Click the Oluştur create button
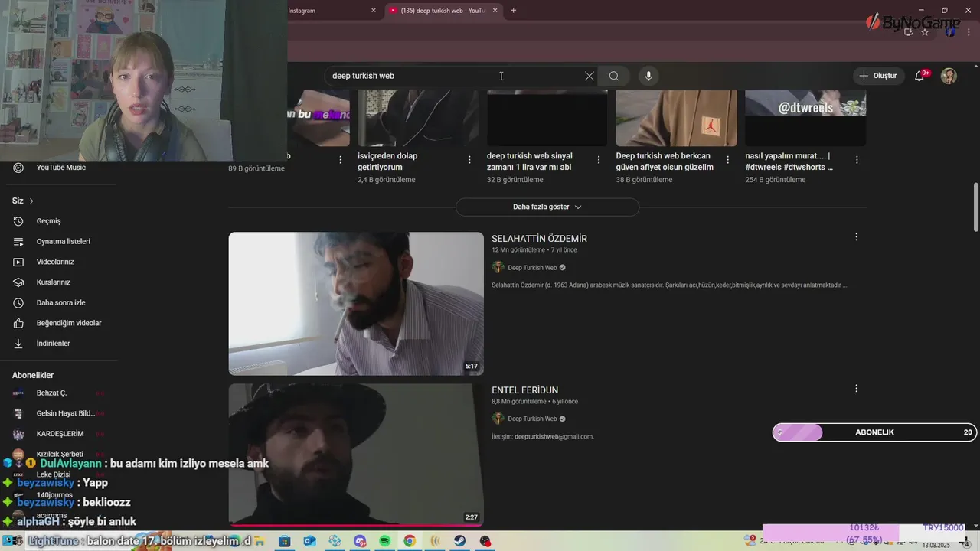 pos(877,76)
